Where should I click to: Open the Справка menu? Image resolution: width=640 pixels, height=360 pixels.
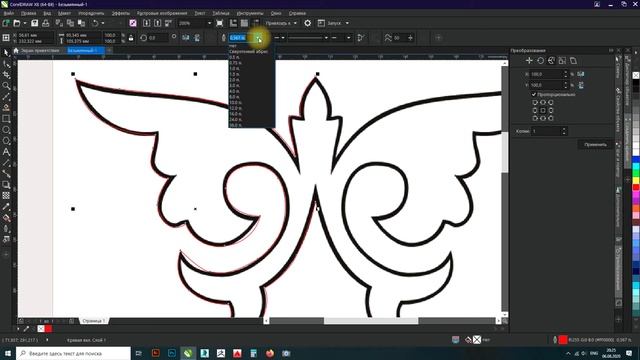297,13
